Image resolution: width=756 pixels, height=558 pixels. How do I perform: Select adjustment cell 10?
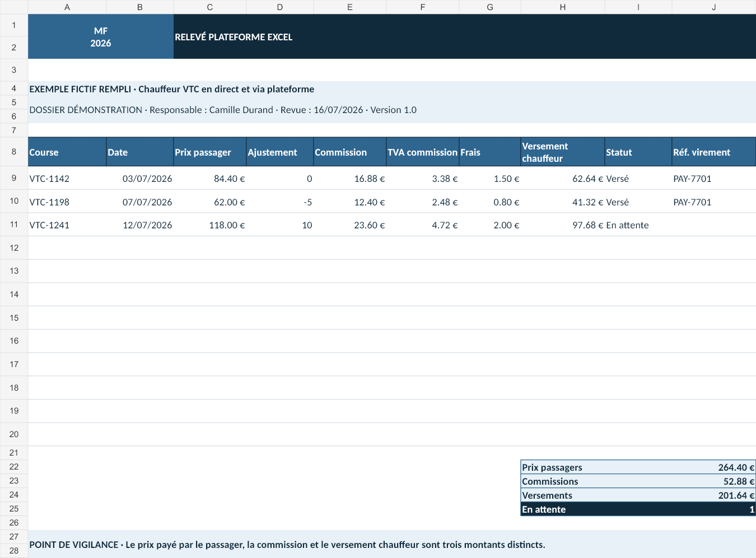pyautogui.click(x=280, y=225)
